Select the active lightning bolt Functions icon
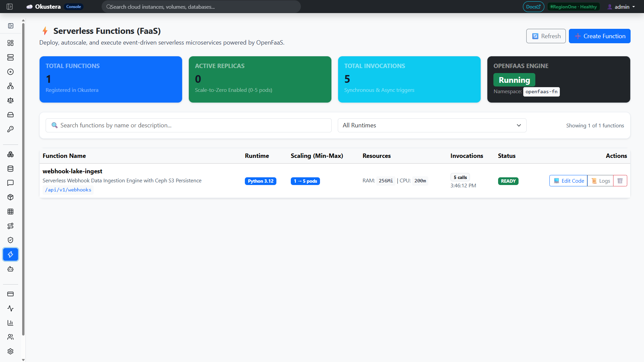 click(x=10, y=254)
